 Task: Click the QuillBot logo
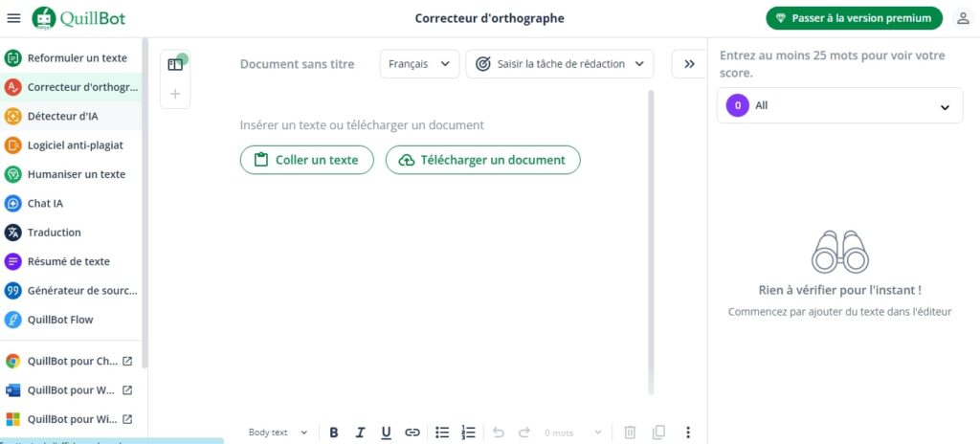coord(78,18)
